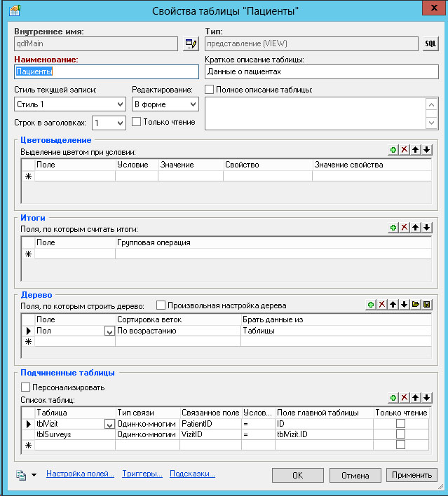Click in the Краткое описание таблицы field
This screenshot has height=496, width=448.
(320, 72)
